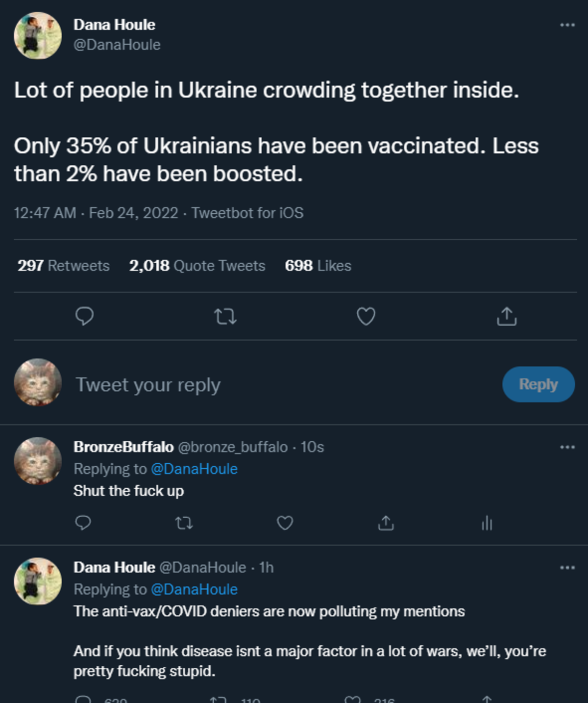
Task: View the 297 Retweets list
Action: point(64,266)
